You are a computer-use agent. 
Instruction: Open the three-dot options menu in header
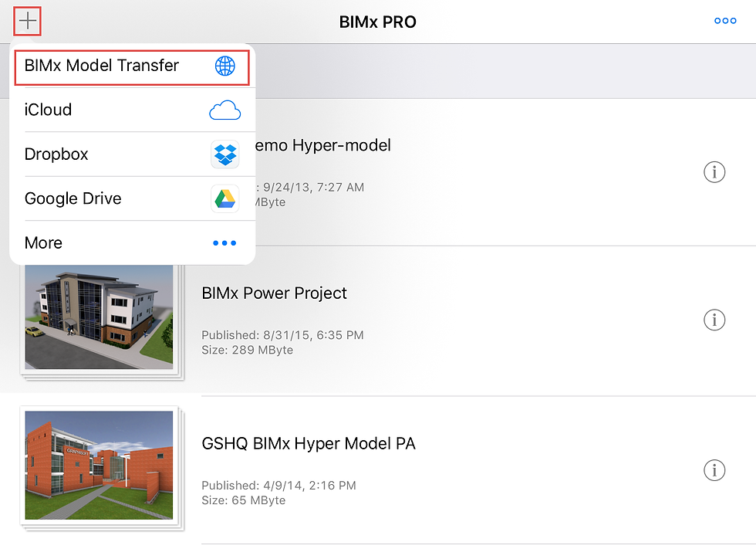[x=725, y=21]
